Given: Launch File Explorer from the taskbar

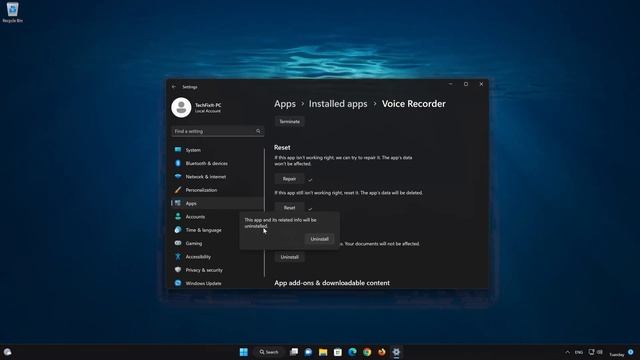Looking at the screenshot, I should [x=323, y=352].
